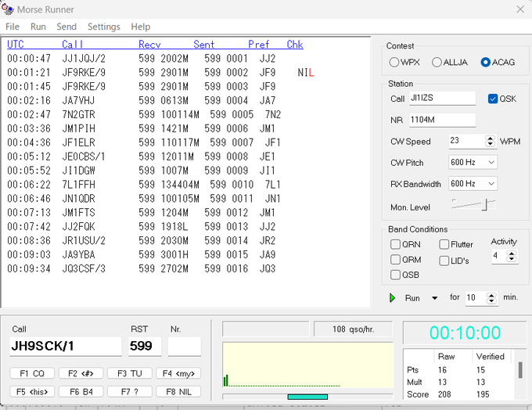Click the Morse Runner app icon in title bar
Image resolution: width=532 pixels, height=410 pixels.
point(8,9)
